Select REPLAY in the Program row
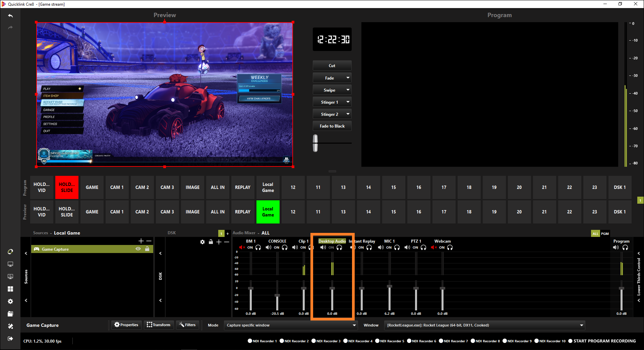644x350 pixels. [243, 187]
